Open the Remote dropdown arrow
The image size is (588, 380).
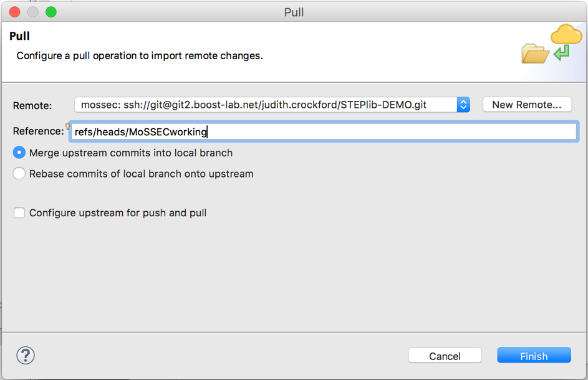pos(463,105)
